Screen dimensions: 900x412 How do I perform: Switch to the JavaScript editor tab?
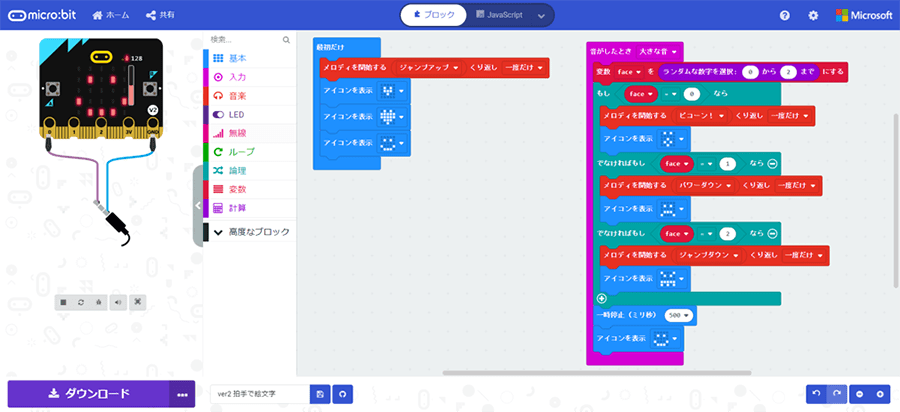tap(499, 15)
